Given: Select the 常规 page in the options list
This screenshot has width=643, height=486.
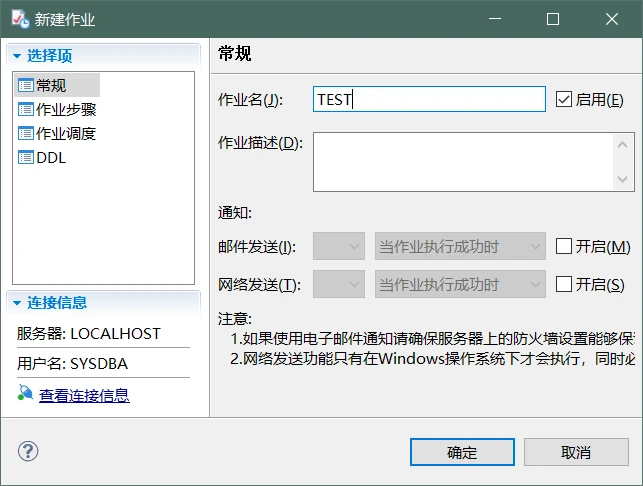Looking at the screenshot, I should pyautogui.click(x=57, y=85).
